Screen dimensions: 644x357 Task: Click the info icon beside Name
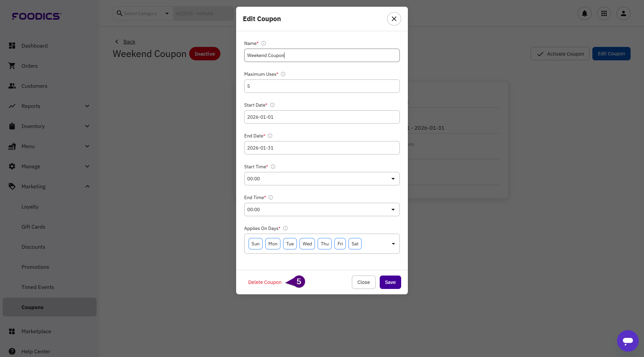pyautogui.click(x=264, y=43)
